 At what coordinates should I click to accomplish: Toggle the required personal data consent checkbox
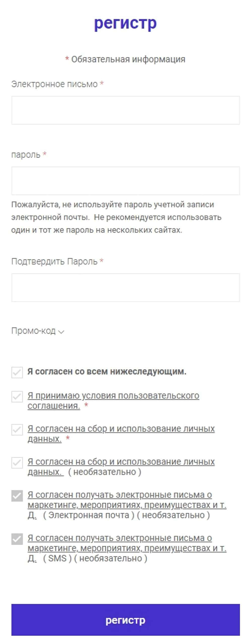[17, 430]
